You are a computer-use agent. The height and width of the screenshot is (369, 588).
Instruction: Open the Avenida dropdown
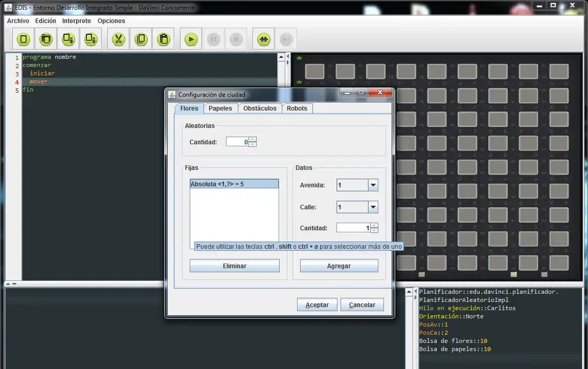373,185
